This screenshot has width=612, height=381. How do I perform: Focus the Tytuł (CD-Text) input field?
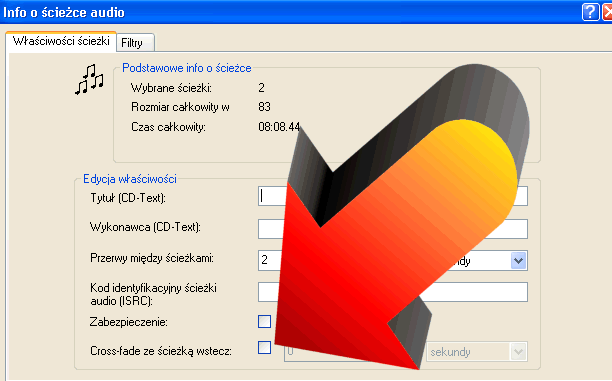point(393,196)
